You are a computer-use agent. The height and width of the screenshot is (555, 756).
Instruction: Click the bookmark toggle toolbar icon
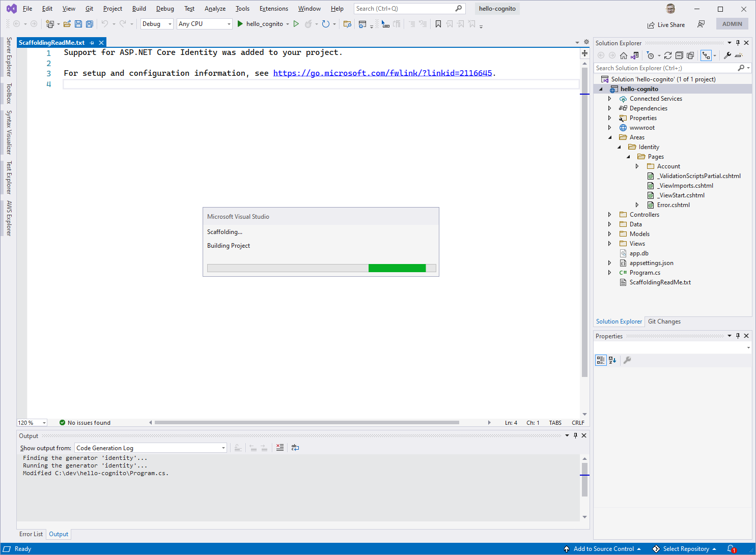pyautogui.click(x=438, y=24)
